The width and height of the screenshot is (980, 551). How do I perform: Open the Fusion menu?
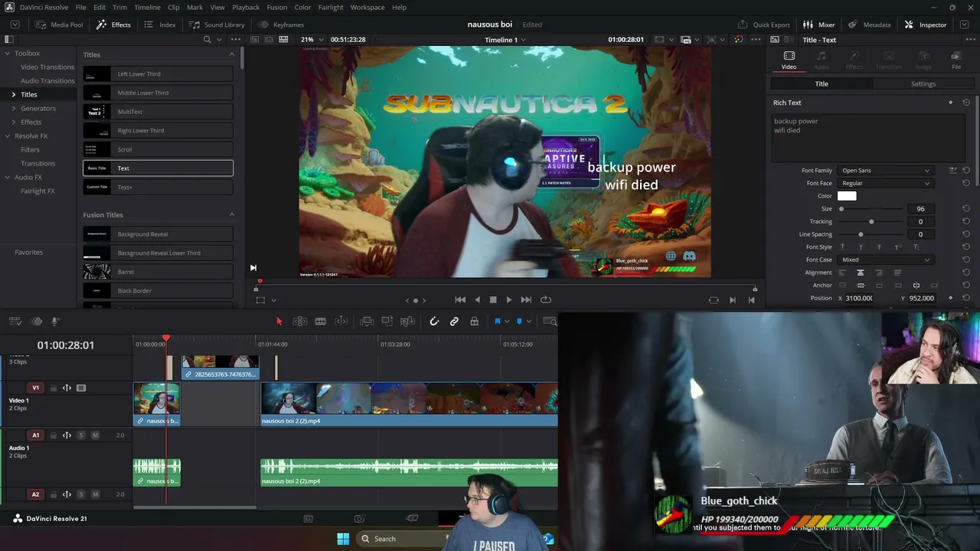tap(277, 7)
